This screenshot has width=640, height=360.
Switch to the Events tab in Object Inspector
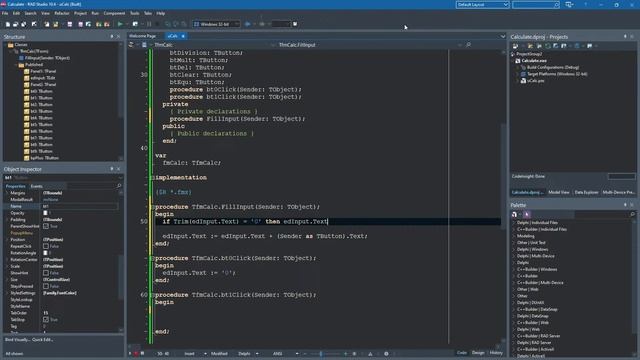37,186
